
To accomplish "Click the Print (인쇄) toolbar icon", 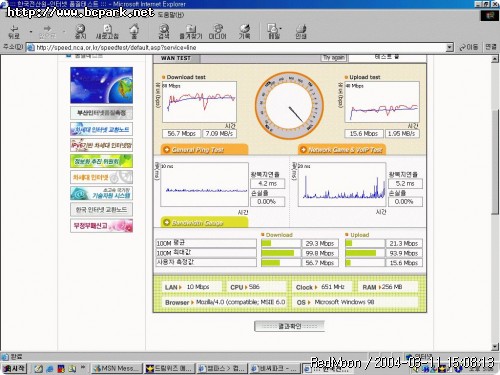I will (301, 31).
